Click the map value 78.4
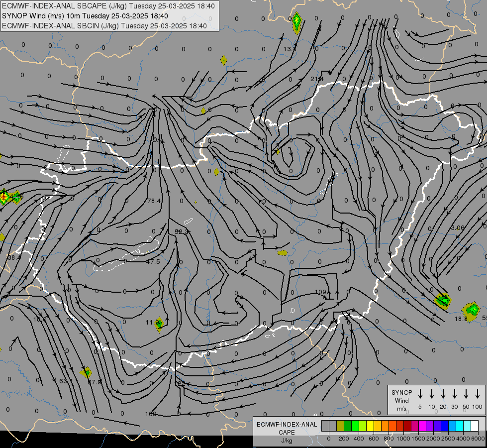Viewport: 487px width, 448px height. click(154, 201)
